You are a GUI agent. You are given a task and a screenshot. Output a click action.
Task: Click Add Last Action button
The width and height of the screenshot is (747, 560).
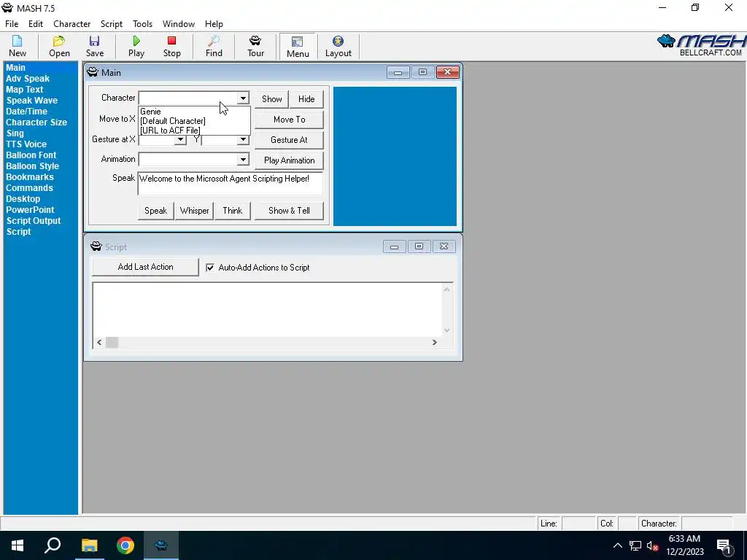pos(145,267)
